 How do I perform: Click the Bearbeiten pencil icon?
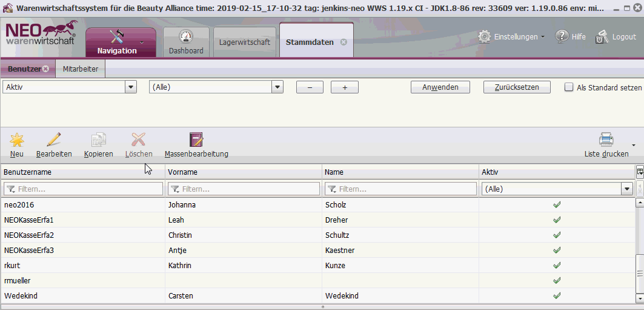coord(54,140)
